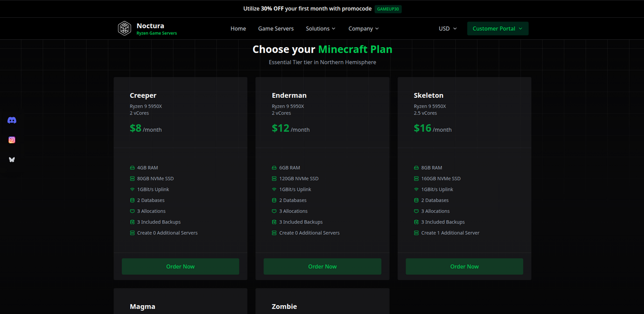Click the RAM icon in Enderman plan
644x314 pixels.
[274, 168]
